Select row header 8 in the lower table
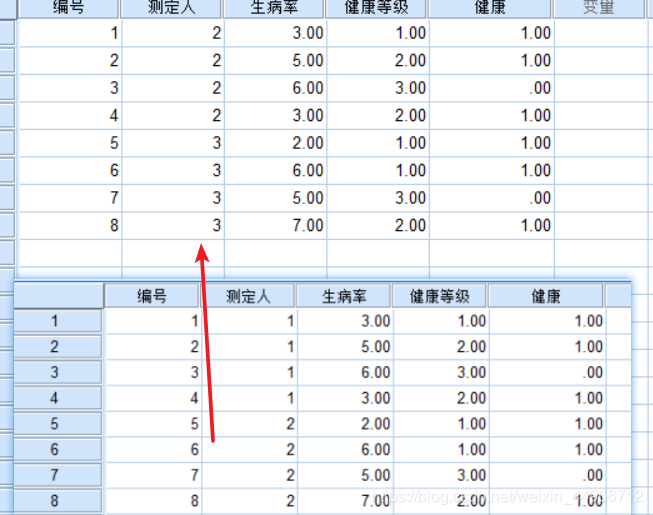 (57, 501)
